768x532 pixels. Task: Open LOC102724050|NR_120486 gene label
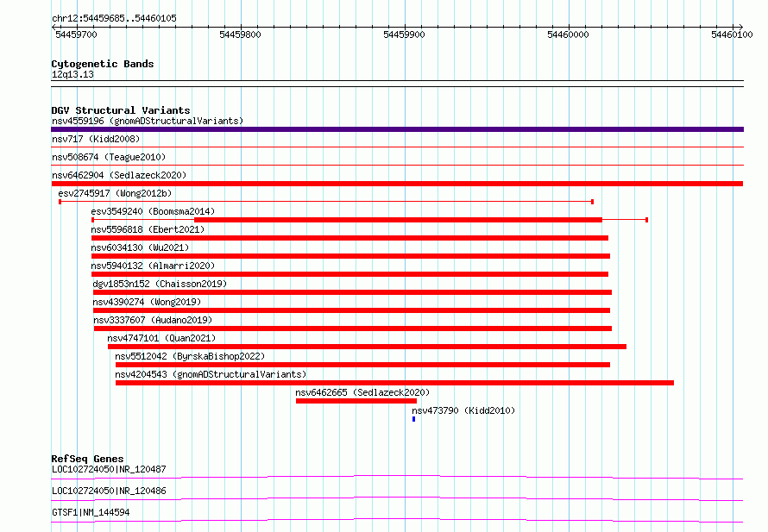[109, 491]
